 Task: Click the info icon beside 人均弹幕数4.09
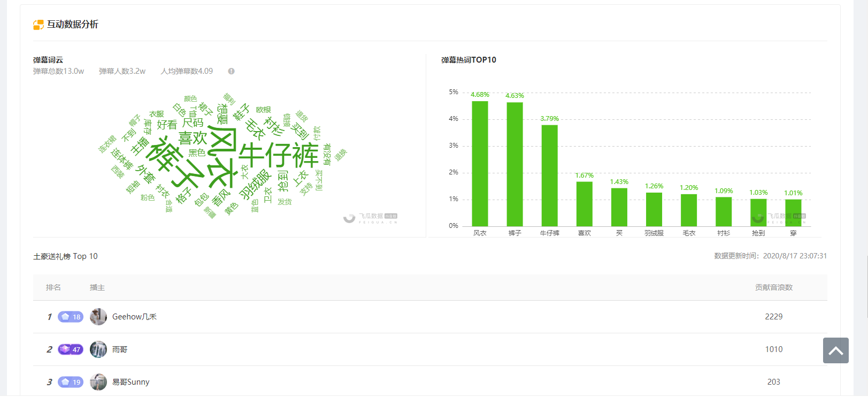pos(232,71)
